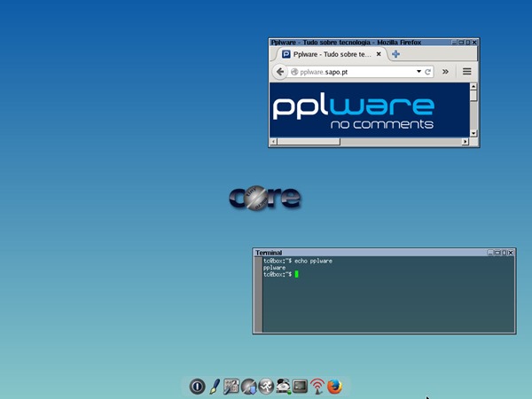Reload the page in Firefox
The width and height of the screenshot is (532, 399).
coord(428,72)
